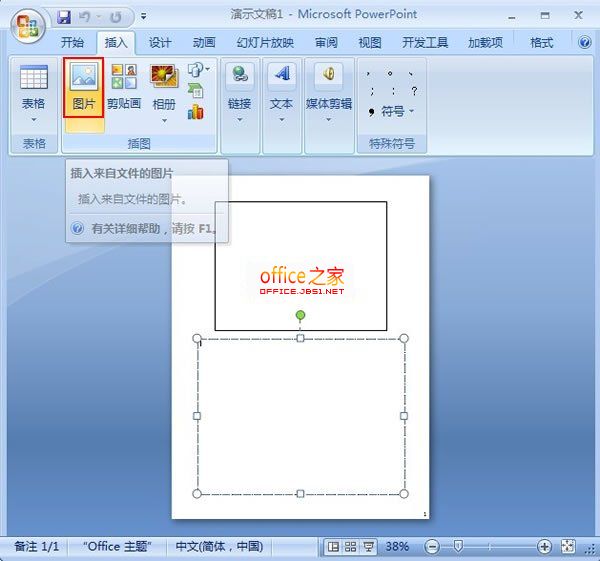Customize the Quick Access Toolbar dropdown
The image size is (600, 561).
tap(143, 16)
